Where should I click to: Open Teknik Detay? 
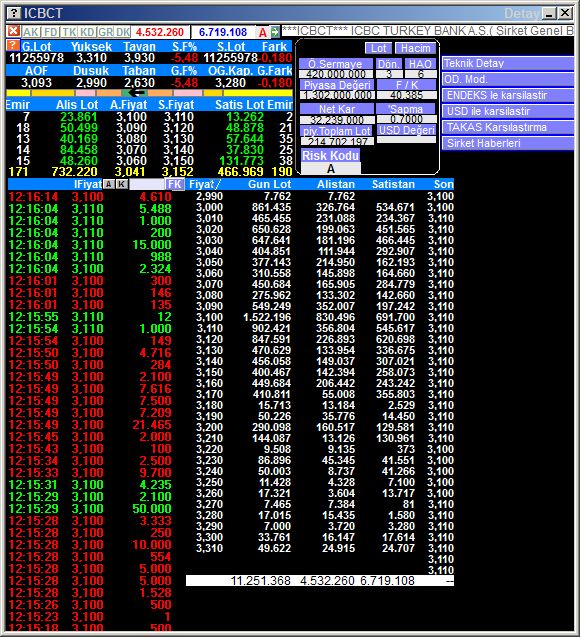[508, 63]
